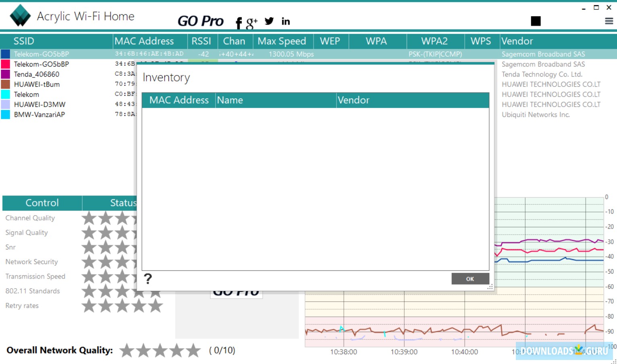Click the sky-blue swatch for BMW-VanzariAP

click(x=6, y=114)
